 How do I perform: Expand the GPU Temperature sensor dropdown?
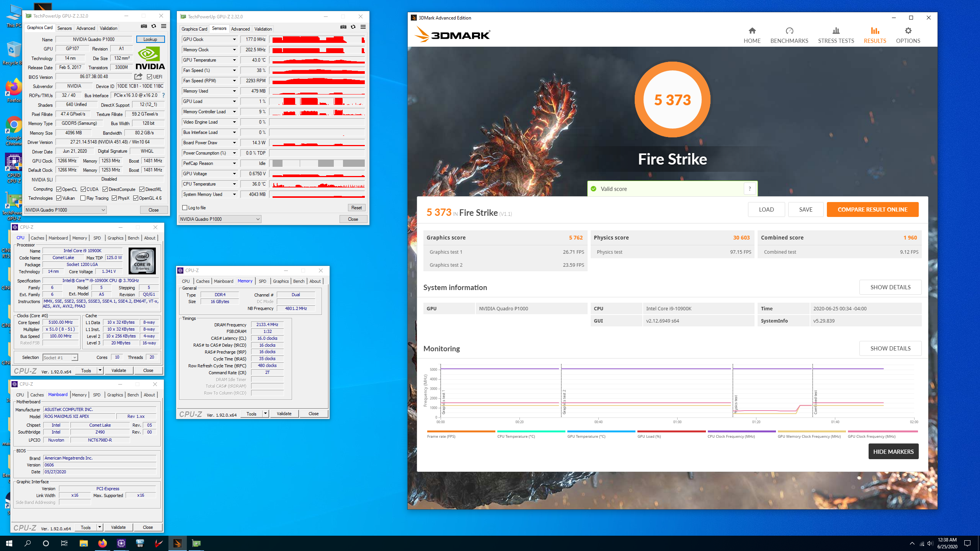coord(234,60)
